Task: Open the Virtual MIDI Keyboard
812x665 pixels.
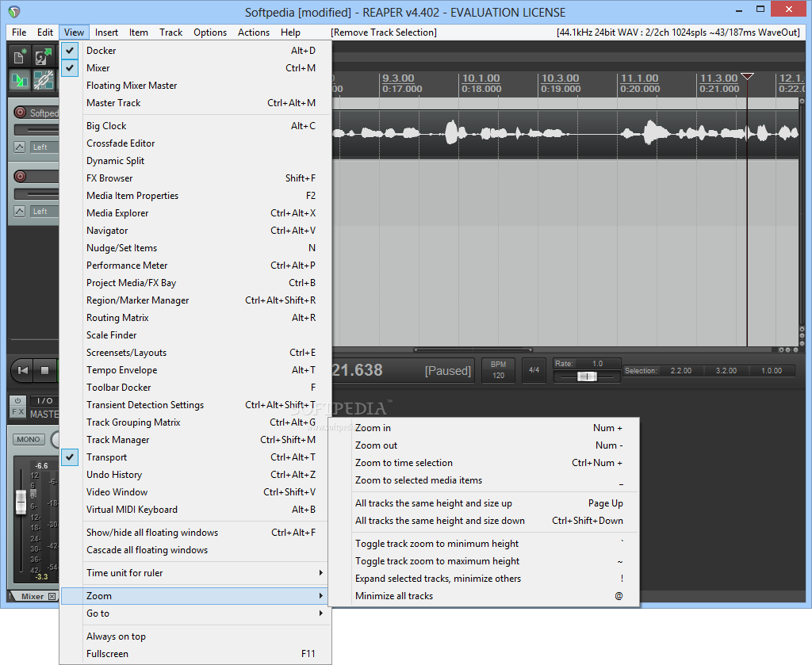Action: tap(196, 509)
